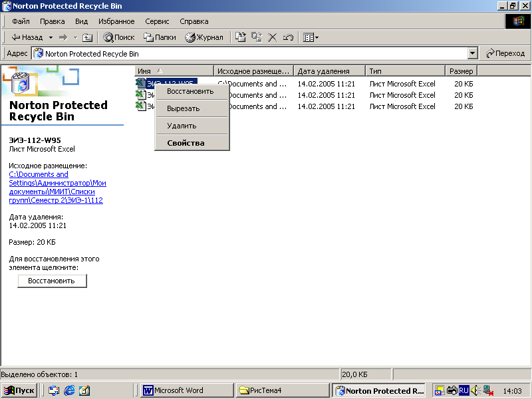Click the Восстановить button in left pane

coord(53,281)
